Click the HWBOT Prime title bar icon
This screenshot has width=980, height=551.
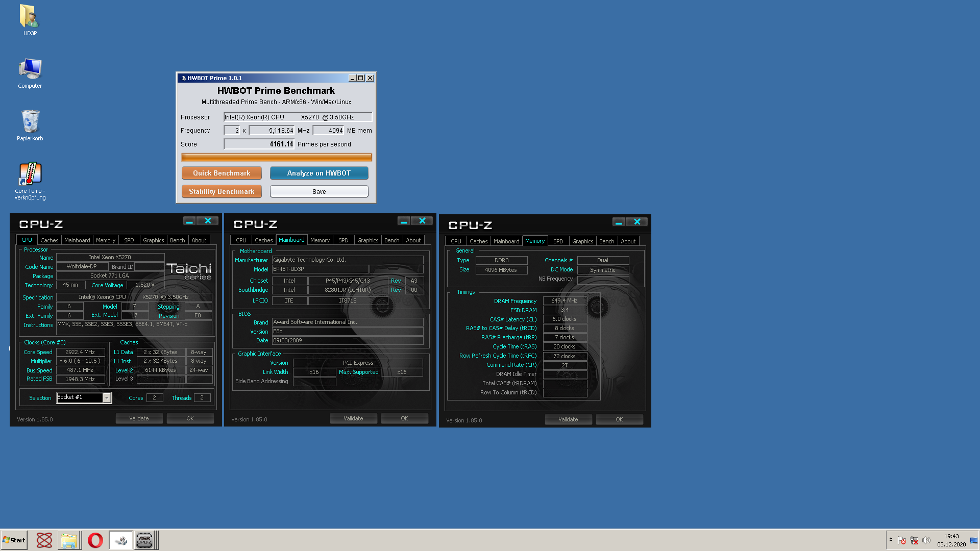point(184,78)
